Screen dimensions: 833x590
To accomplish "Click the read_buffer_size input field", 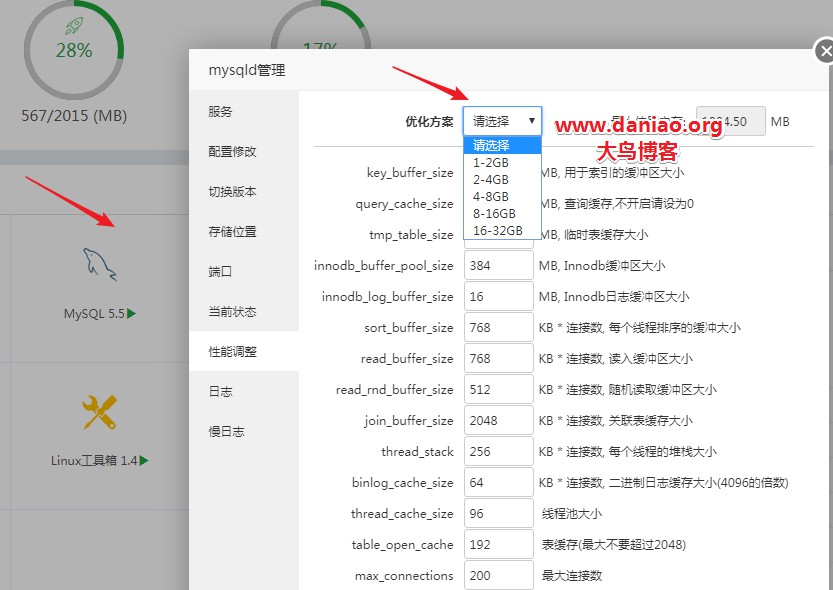I will pos(498,358).
